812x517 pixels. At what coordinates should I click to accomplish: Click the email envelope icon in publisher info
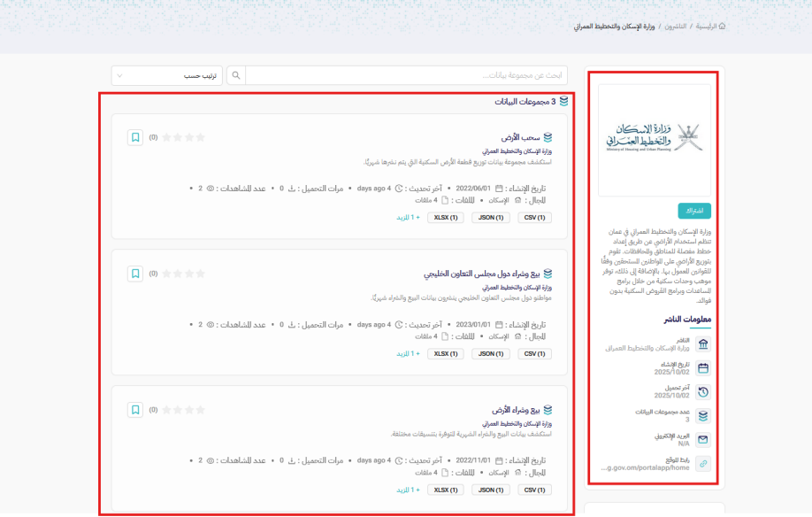(703, 439)
